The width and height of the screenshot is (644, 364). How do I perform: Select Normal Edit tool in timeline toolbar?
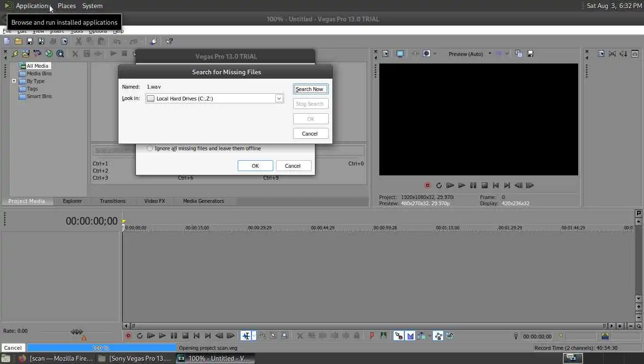(x=246, y=336)
